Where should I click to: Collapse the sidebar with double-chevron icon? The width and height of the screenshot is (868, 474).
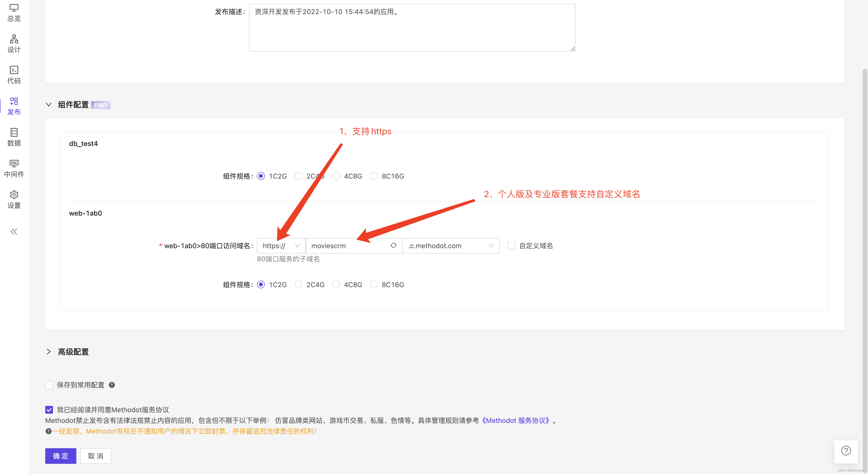click(14, 232)
